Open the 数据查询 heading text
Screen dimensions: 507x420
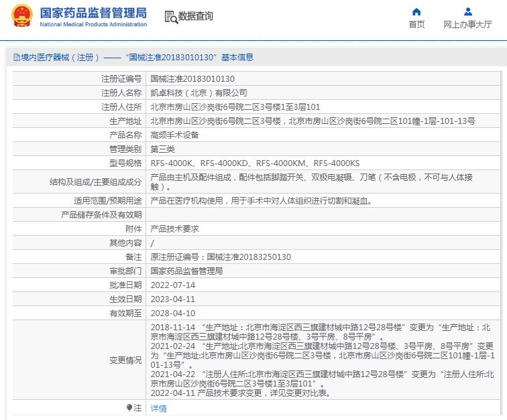click(x=195, y=17)
